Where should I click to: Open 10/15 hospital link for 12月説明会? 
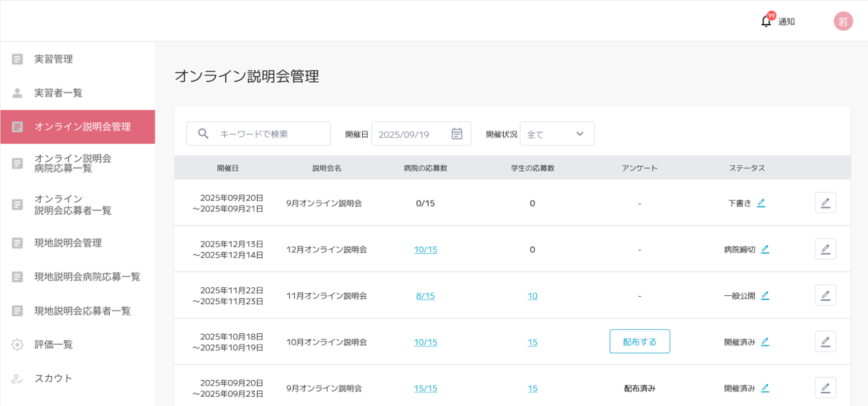pyautogui.click(x=425, y=249)
